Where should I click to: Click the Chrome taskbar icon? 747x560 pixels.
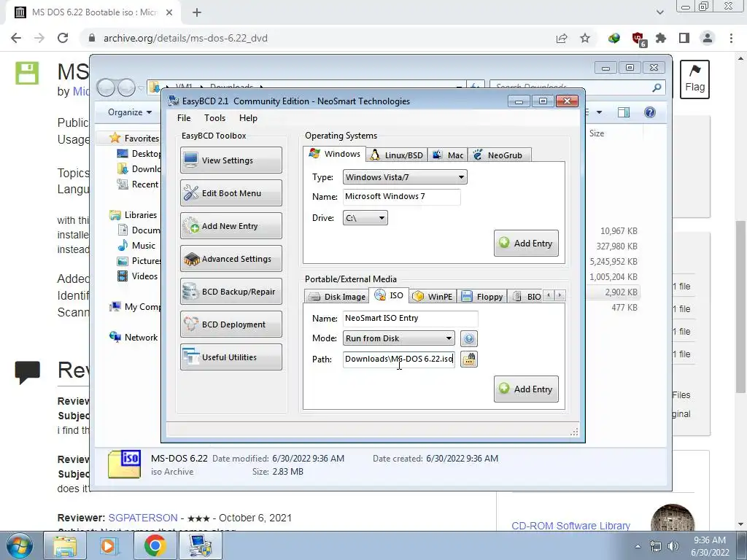tap(155, 545)
